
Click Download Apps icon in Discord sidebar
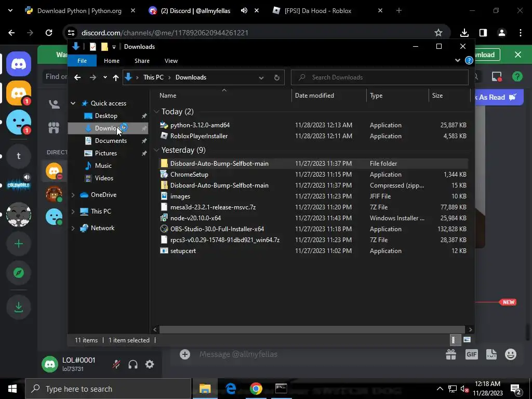pos(19,307)
